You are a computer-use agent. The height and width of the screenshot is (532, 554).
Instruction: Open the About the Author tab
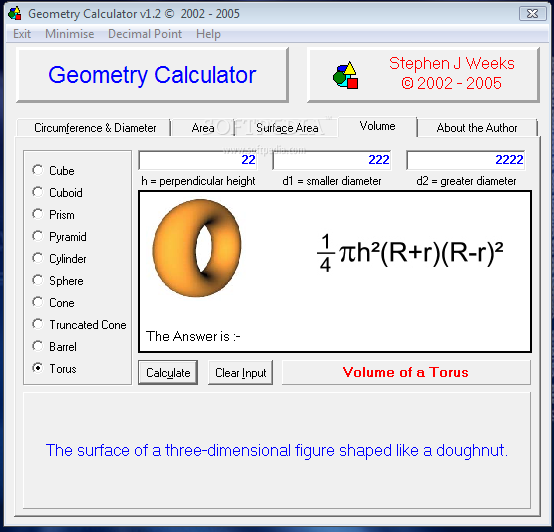click(x=477, y=128)
